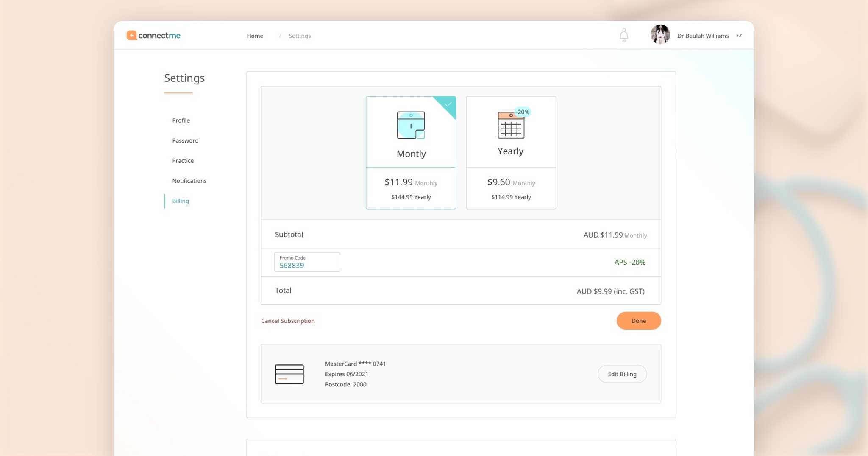Click the Yearly plan calendar icon
This screenshot has width=868, height=456.
tap(511, 126)
